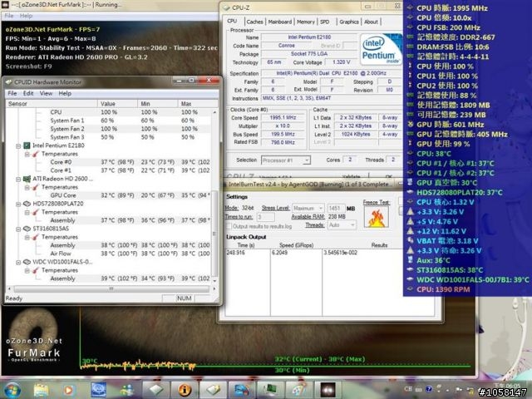Open Windows Live Messenger taskbar icon
532x399 pixels.
[126, 390]
